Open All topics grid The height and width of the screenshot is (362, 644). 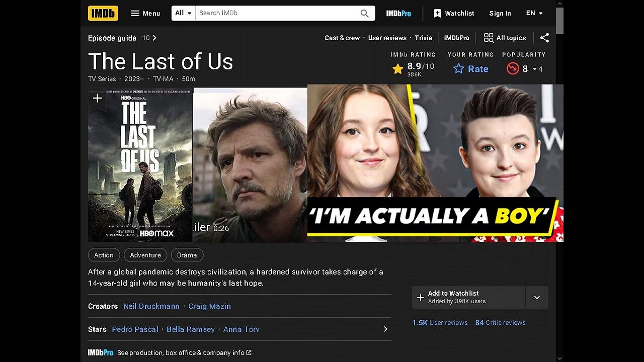pyautogui.click(x=505, y=38)
